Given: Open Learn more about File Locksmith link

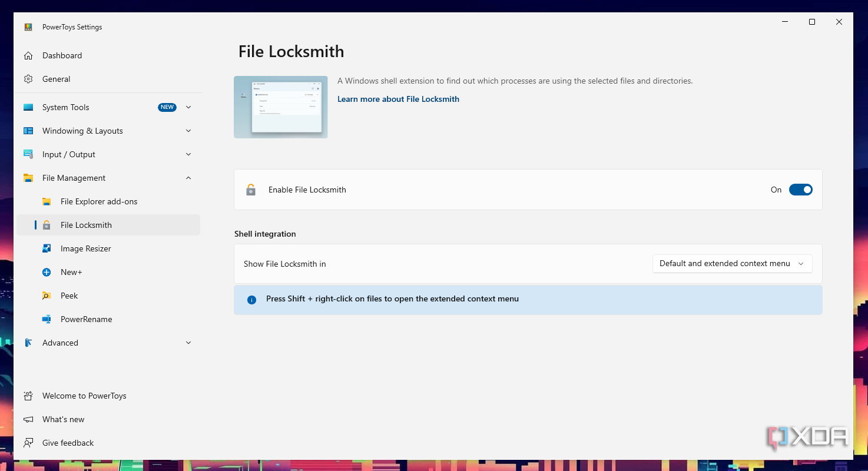Looking at the screenshot, I should 398,99.
